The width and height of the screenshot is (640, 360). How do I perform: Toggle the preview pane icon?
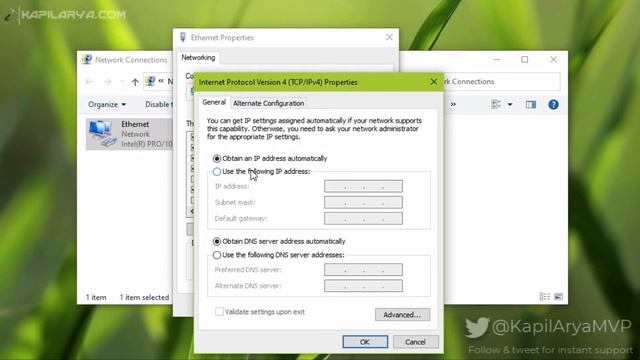pos(531,104)
